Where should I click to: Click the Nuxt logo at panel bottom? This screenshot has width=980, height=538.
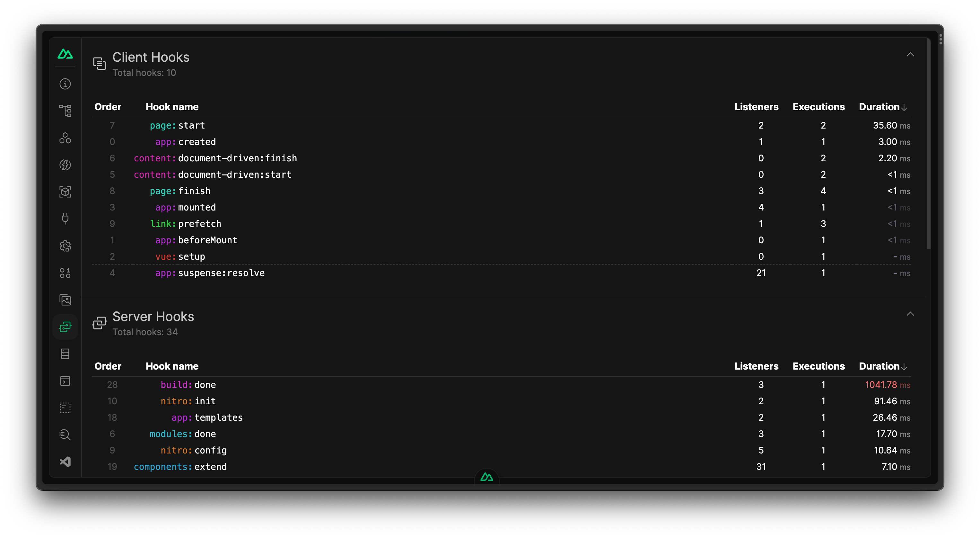click(487, 477)
